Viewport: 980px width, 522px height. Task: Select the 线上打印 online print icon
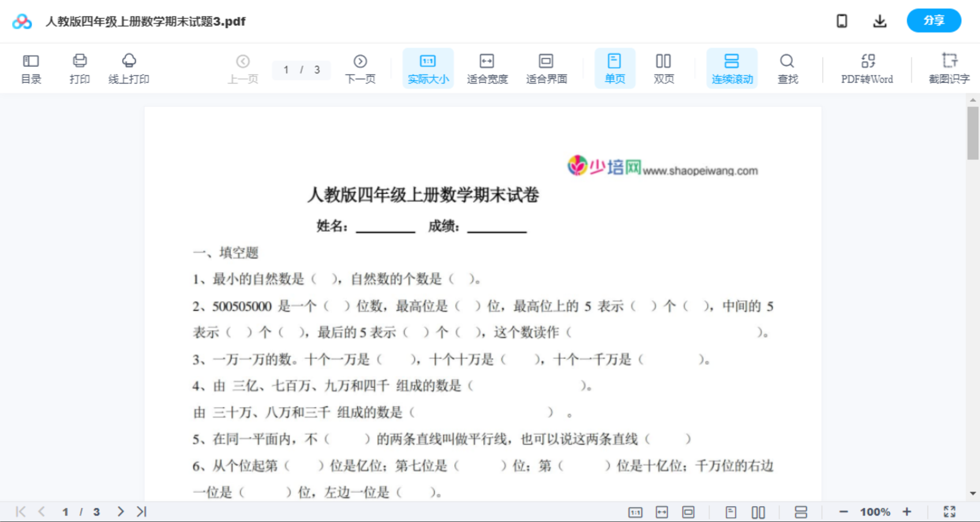click(129, 68)
